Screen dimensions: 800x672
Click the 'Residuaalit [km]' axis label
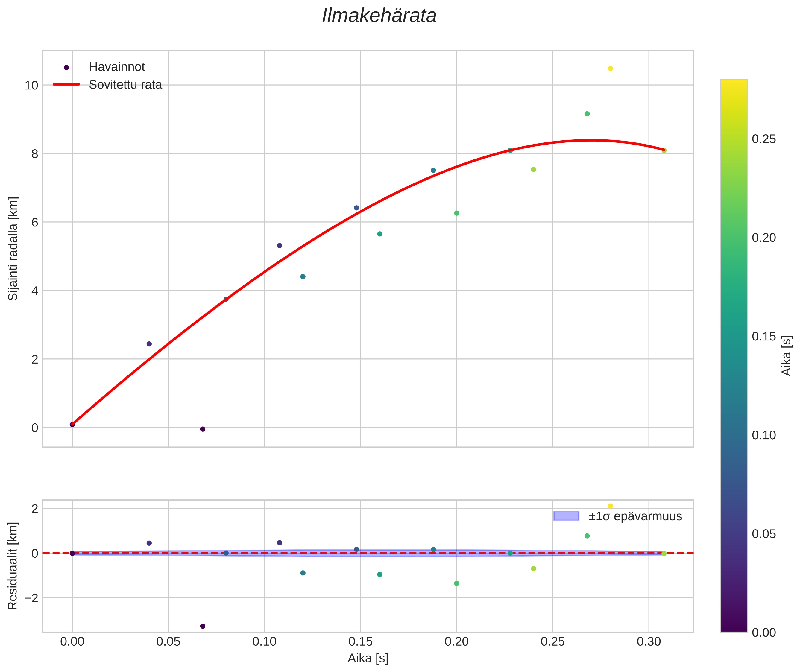13,566
